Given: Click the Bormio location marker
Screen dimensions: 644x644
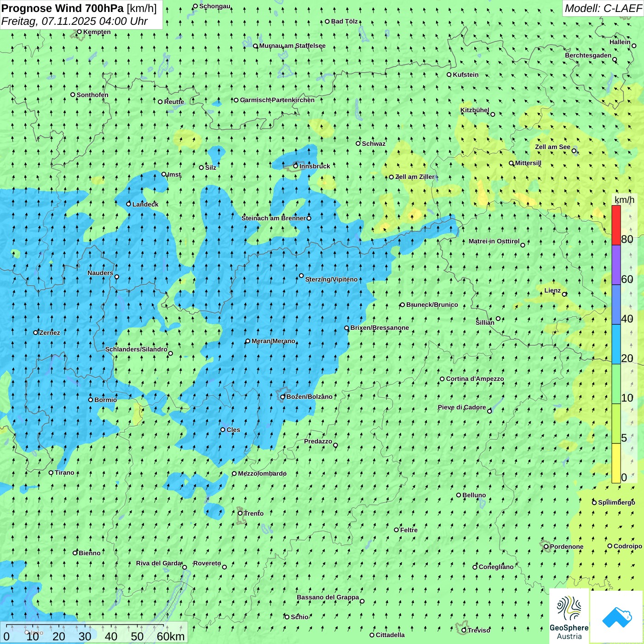Looking at the screenshot, I should point(91,400).
